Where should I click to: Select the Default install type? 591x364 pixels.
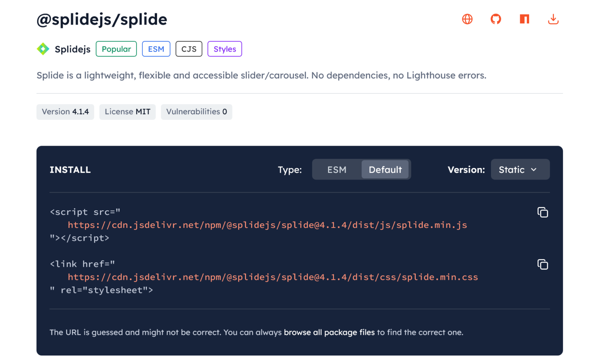(385, 170)
